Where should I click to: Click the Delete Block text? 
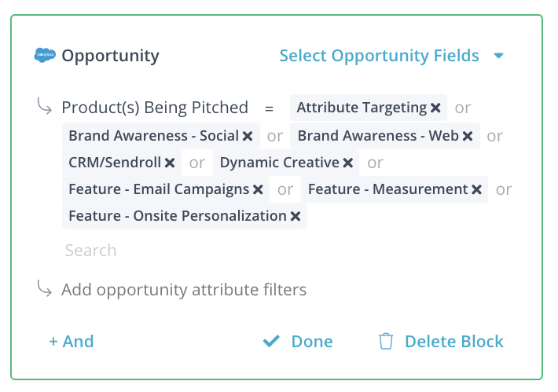pyautogui.click(x=454, y=342)
